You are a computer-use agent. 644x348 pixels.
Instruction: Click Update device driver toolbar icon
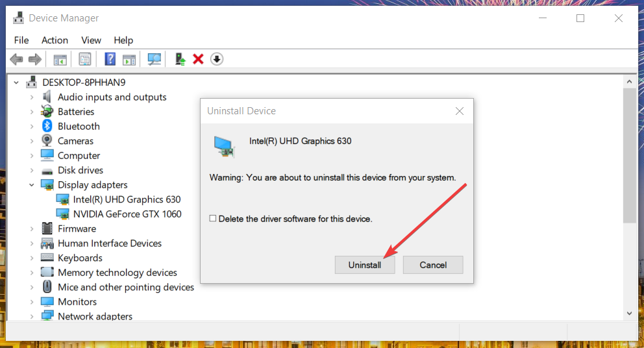coord(180,59)
